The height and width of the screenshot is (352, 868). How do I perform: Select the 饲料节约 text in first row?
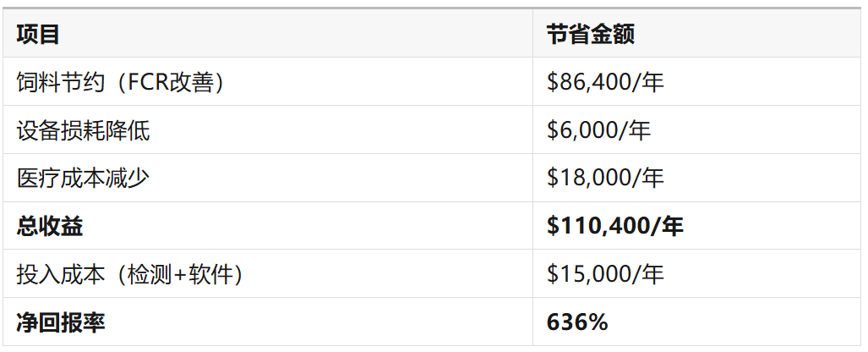click(60, 83)
